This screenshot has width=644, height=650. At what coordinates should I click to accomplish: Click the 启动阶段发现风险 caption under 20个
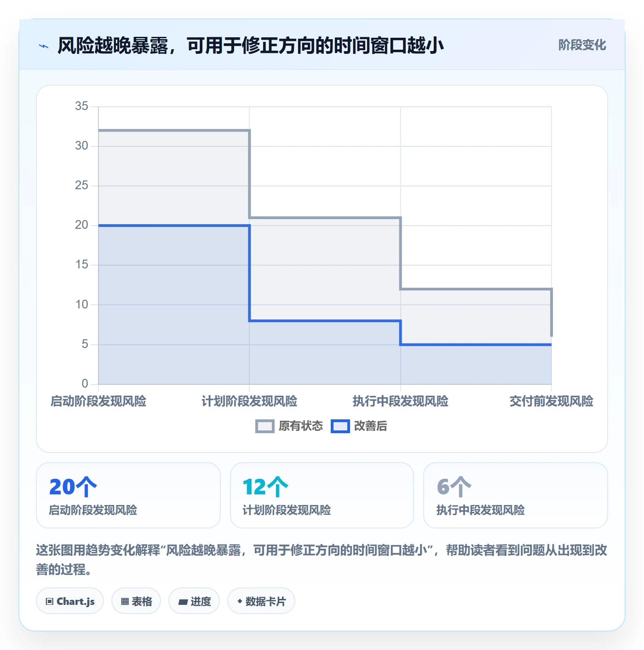(x=93, y=511)
